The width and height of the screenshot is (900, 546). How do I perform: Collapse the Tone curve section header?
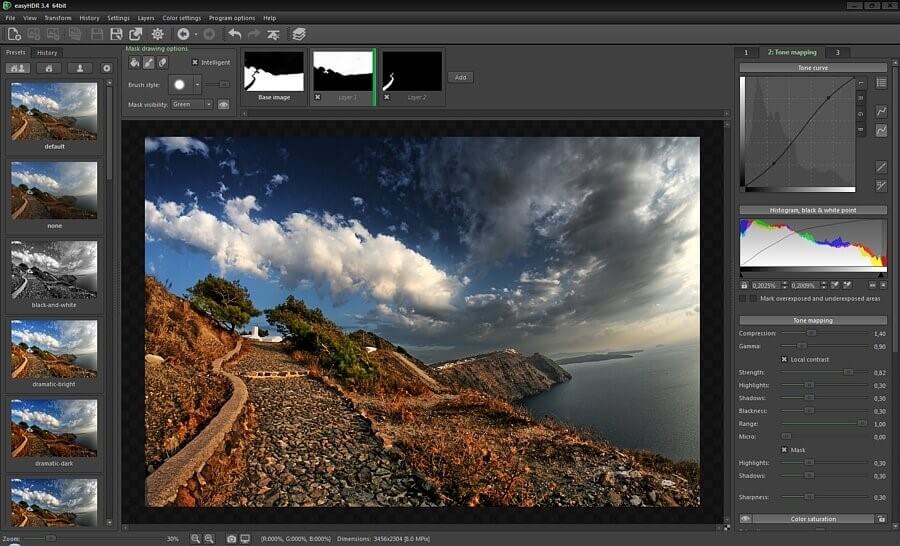click(813, 68)
